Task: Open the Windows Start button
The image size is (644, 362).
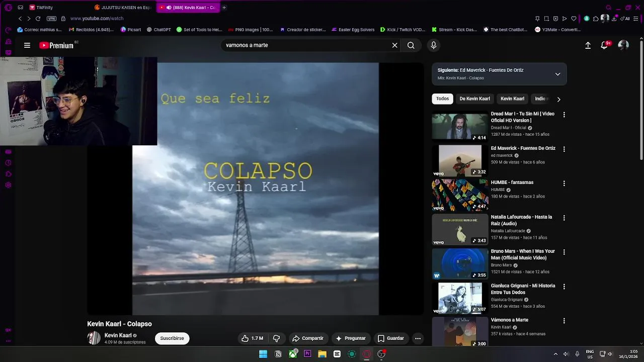Action: [x=263, y=354]
